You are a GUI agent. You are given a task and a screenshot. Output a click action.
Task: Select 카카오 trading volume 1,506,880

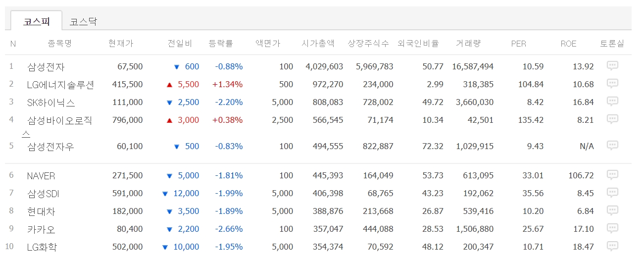(474, 229)
